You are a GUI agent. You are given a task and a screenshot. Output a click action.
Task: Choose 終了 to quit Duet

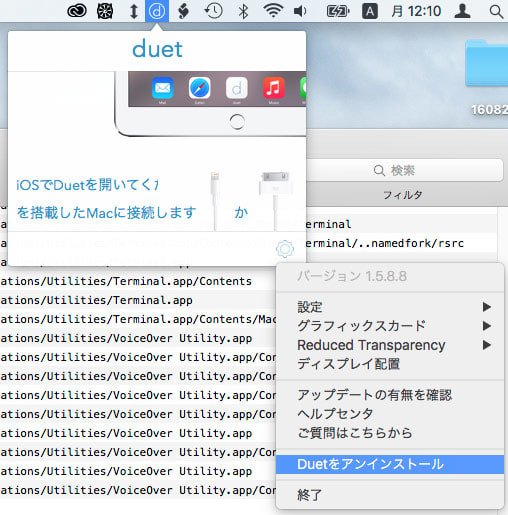[x=390, y=495]
